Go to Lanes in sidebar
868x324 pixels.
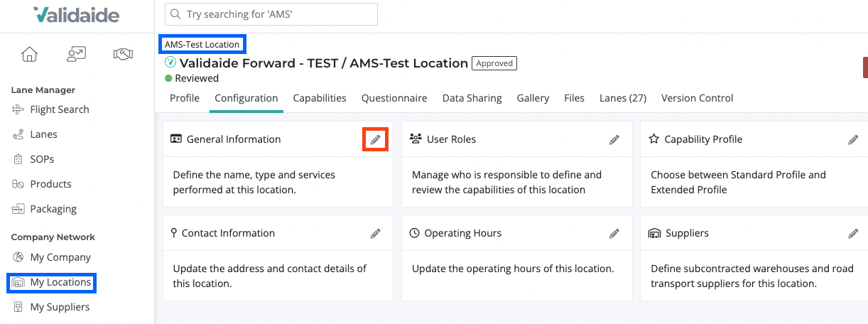click(44, 134)
